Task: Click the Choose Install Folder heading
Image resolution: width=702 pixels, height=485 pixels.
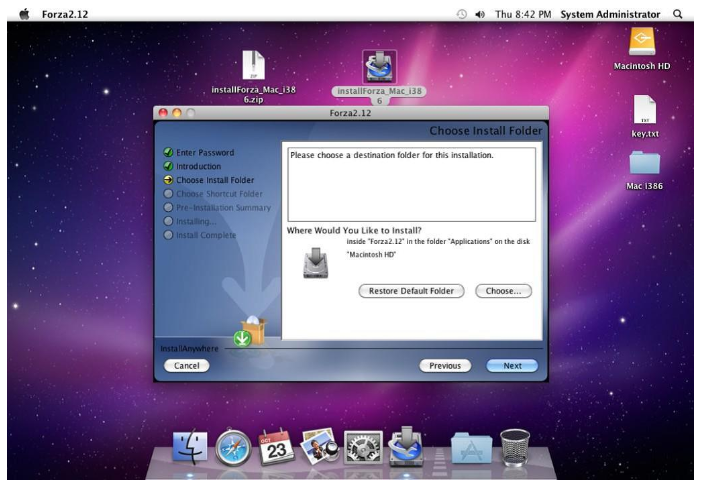Action: (485, 131)
